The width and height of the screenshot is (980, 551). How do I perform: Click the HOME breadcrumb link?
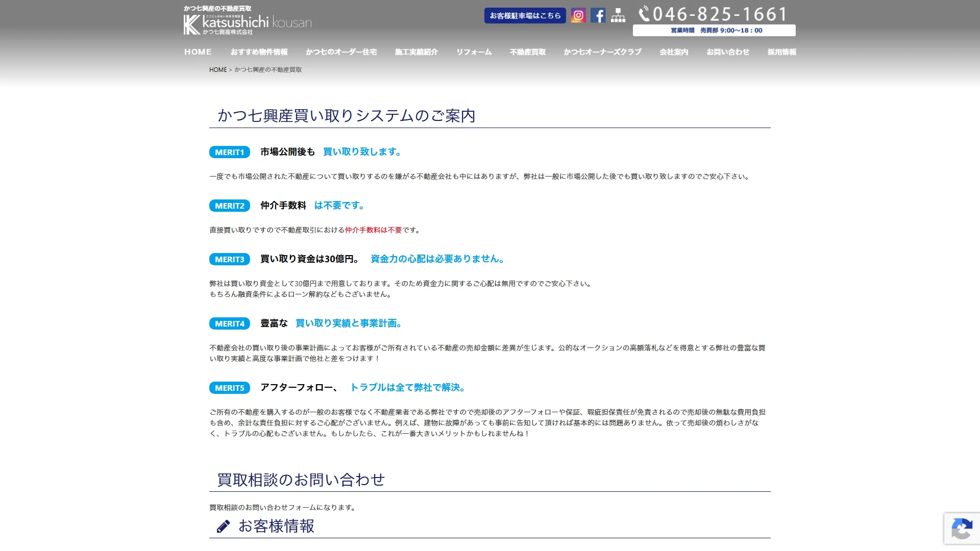(218, 70)
